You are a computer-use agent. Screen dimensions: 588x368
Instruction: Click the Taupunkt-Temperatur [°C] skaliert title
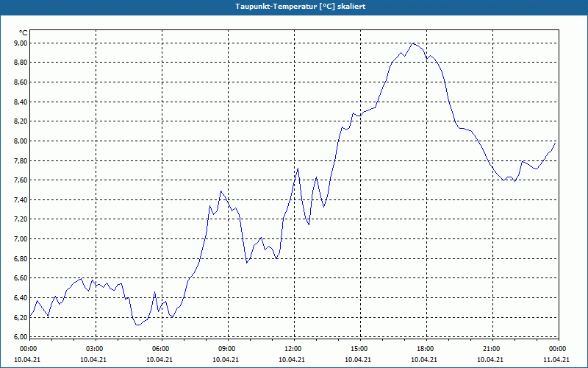(301, 7)
